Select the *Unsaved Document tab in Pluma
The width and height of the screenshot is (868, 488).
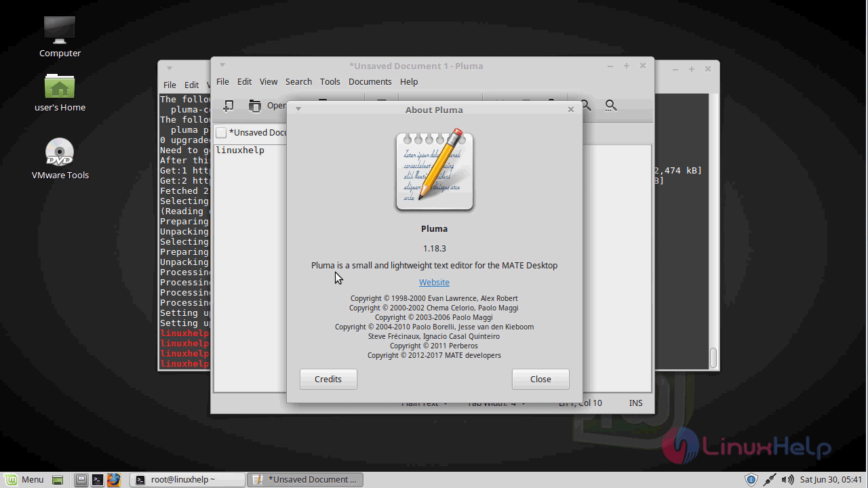pyautogui.click(x=252, y=132)
